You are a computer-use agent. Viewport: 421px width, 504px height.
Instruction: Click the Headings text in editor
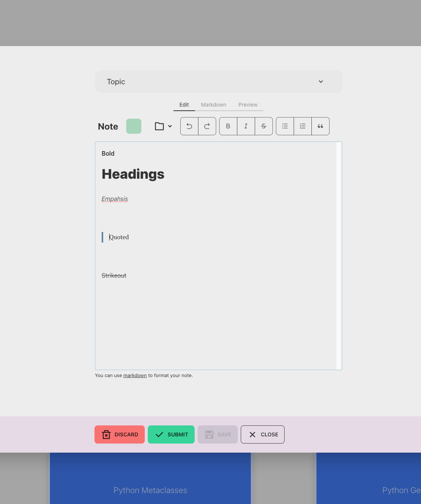point(133,174)
